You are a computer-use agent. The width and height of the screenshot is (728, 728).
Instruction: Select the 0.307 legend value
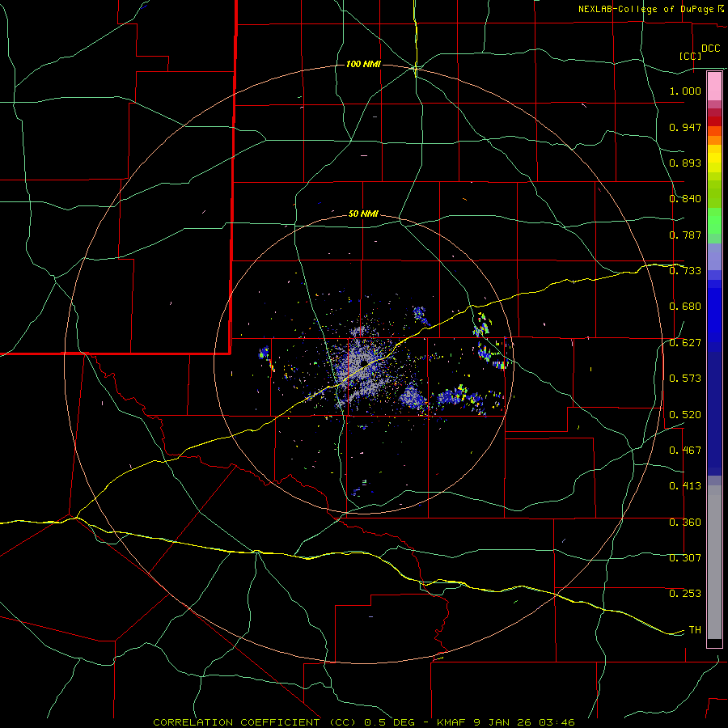(685, 558)
